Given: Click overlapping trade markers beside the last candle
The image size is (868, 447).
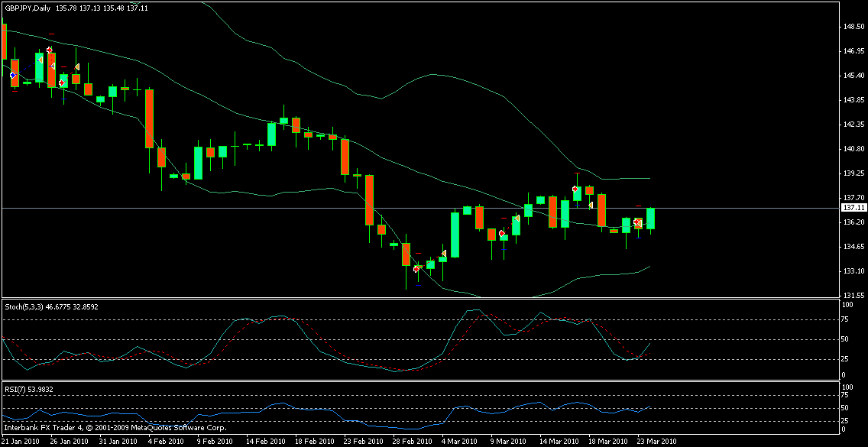Looking at the screenshot, I should [638, 222].
